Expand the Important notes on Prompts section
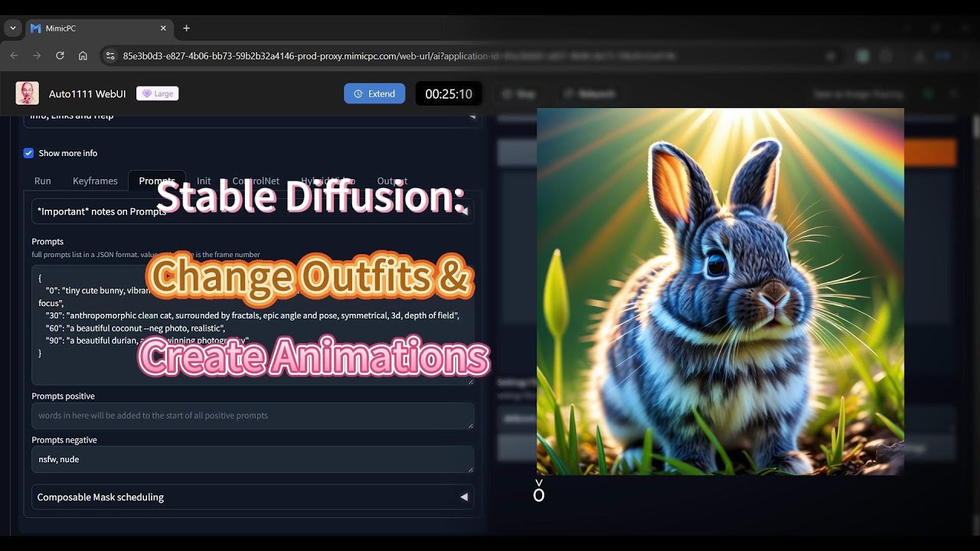The image size is (980, 551). coord(253,211)
